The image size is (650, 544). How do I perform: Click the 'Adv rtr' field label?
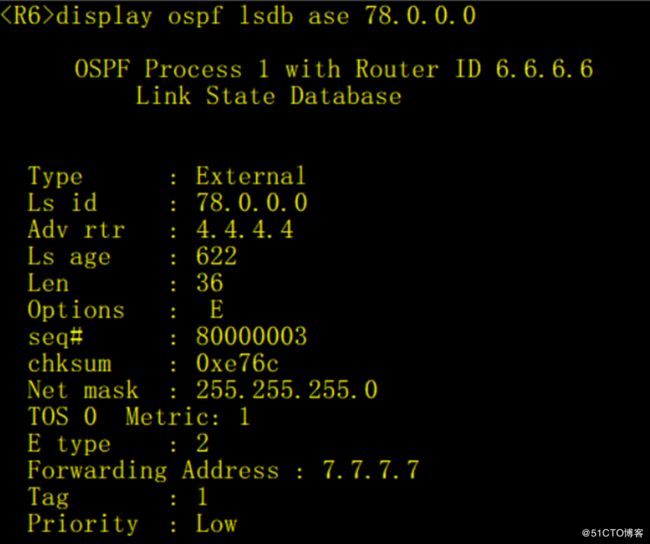[x=76, y=229]
